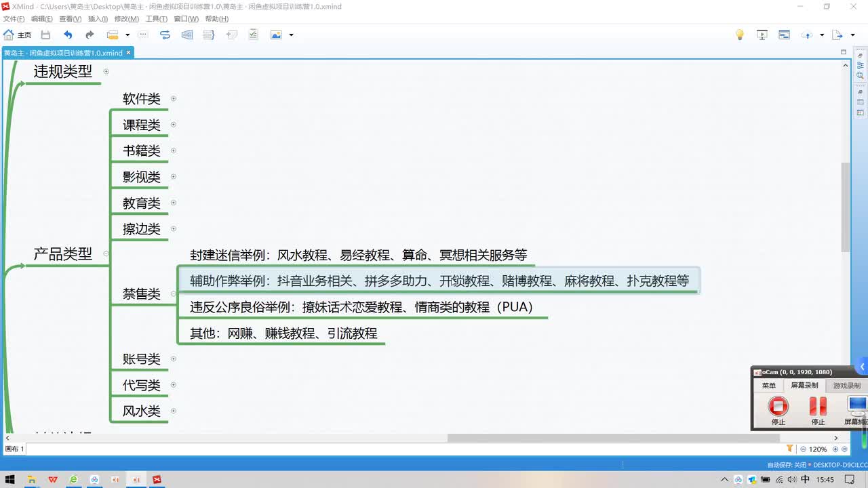Screen dimensions: 868x488
Task: Expand the 擦边类 branch
Action: (174, 229)
